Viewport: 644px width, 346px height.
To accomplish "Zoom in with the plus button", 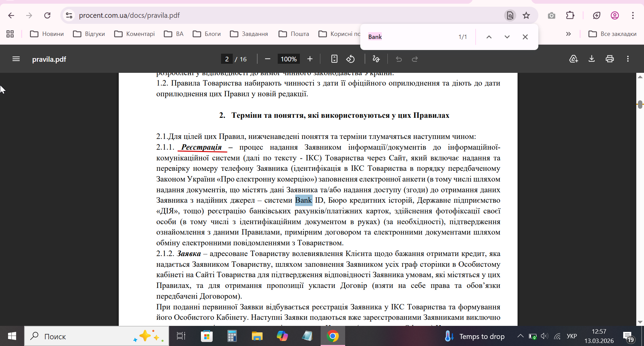I will click(x=310, y=59).
